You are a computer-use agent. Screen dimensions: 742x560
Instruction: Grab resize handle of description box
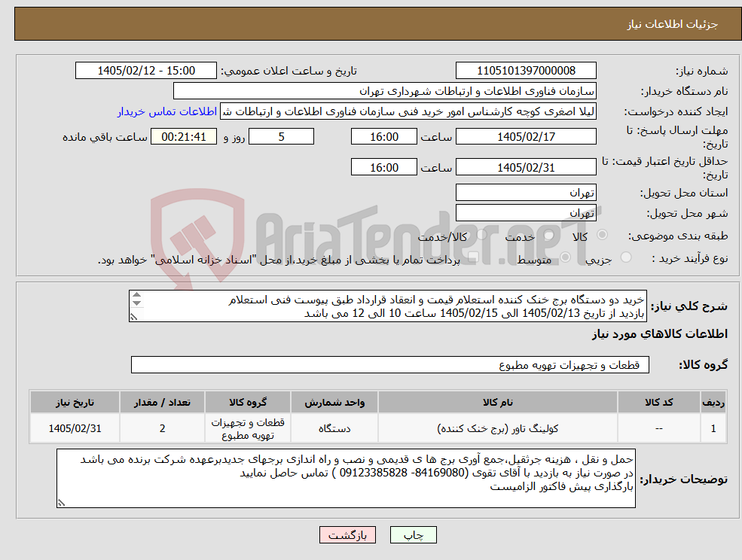point(133,317)
